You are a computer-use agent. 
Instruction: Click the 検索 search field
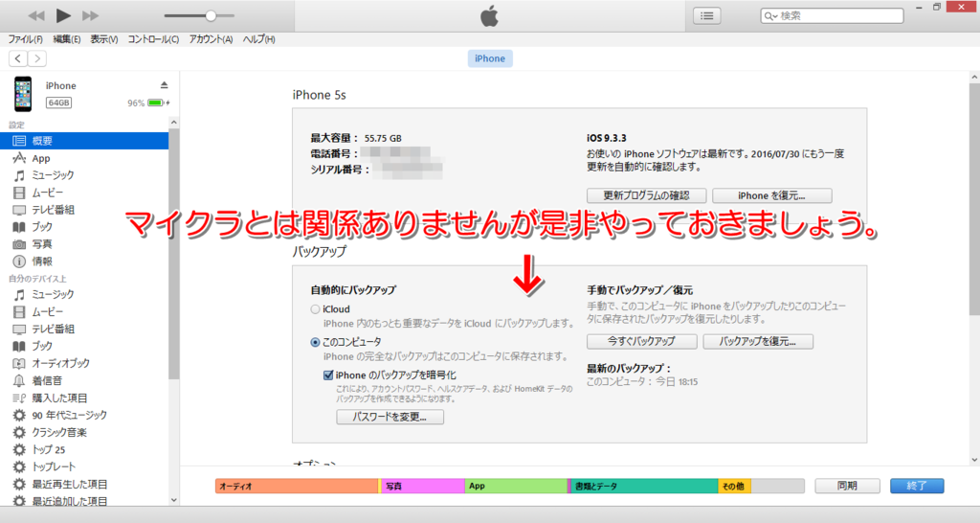click(832, 15)
